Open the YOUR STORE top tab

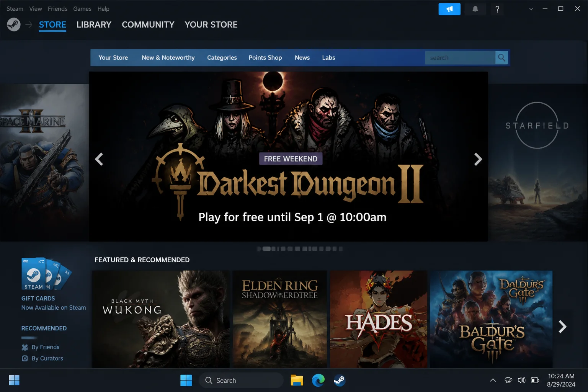click(x=211, y=25)
